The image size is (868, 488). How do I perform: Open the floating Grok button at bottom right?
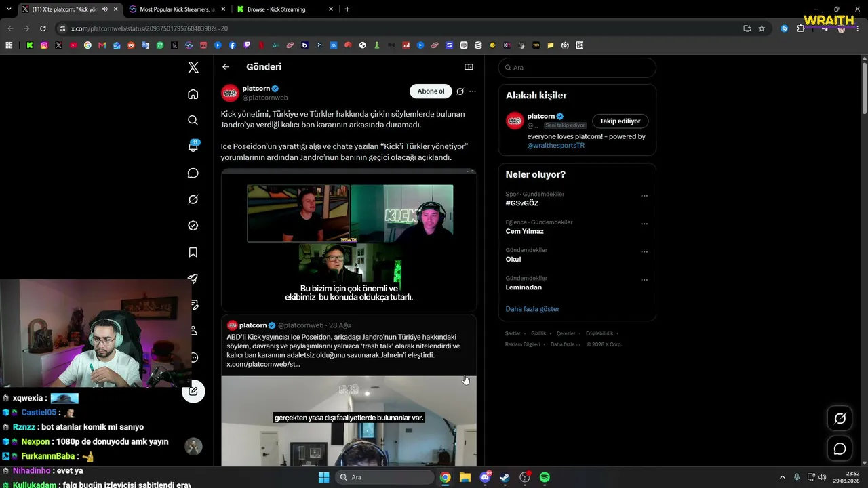click(x=840, y=418)
